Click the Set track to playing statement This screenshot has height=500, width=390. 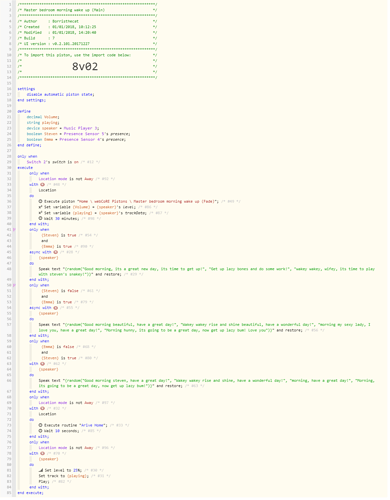[x=63, y=477]
